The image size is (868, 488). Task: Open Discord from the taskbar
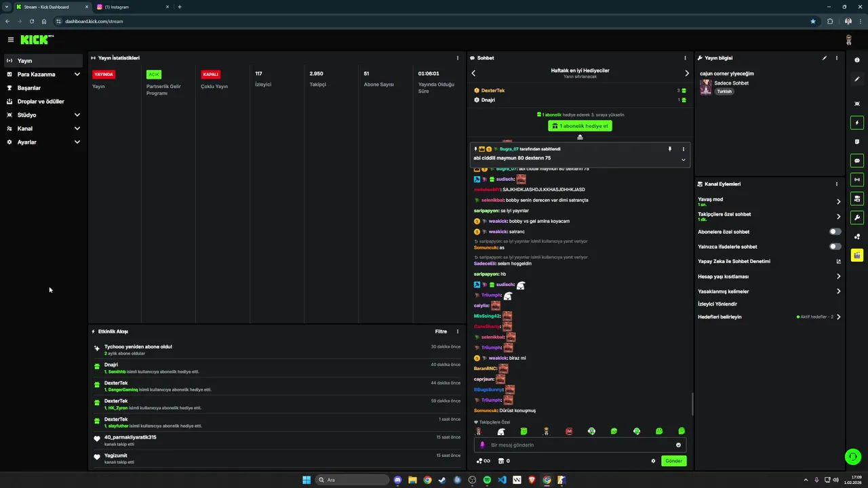click(397, 480)
